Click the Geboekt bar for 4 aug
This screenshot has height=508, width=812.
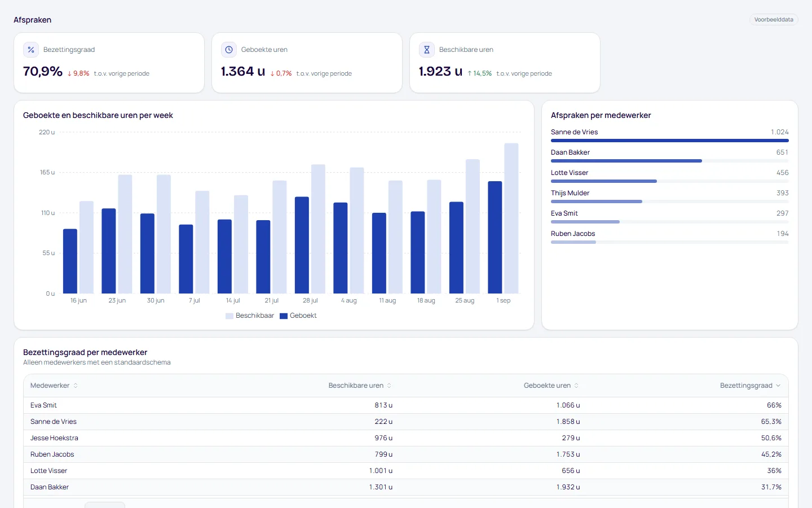[341, 248]
